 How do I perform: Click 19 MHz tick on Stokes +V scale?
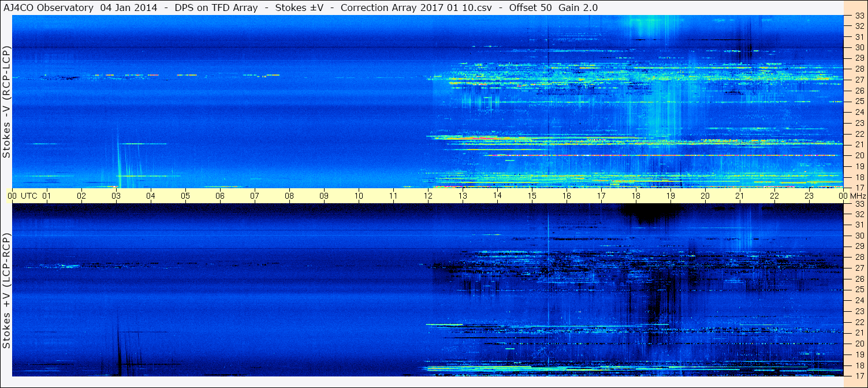coord(859,354)
